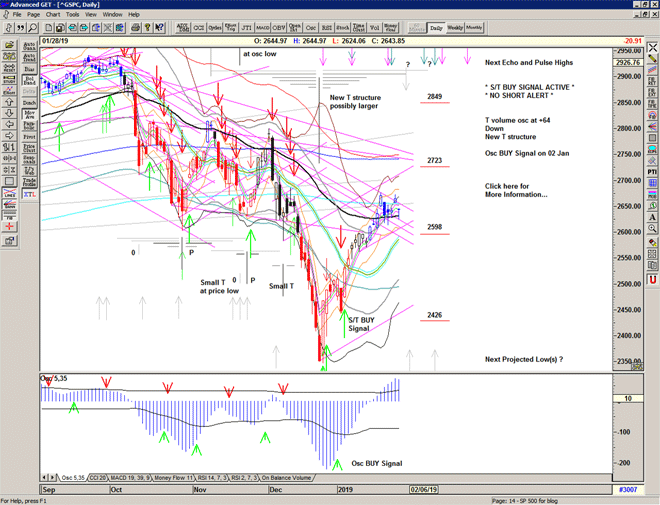Switch chart to Weekly timeframe
Image resolution: width=660 pixels, height=505 pixels.
[454, 28]
